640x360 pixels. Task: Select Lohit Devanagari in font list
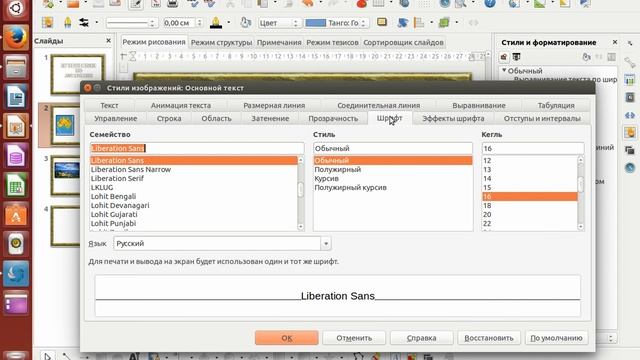pyautogui.click(x=120, y=205)
